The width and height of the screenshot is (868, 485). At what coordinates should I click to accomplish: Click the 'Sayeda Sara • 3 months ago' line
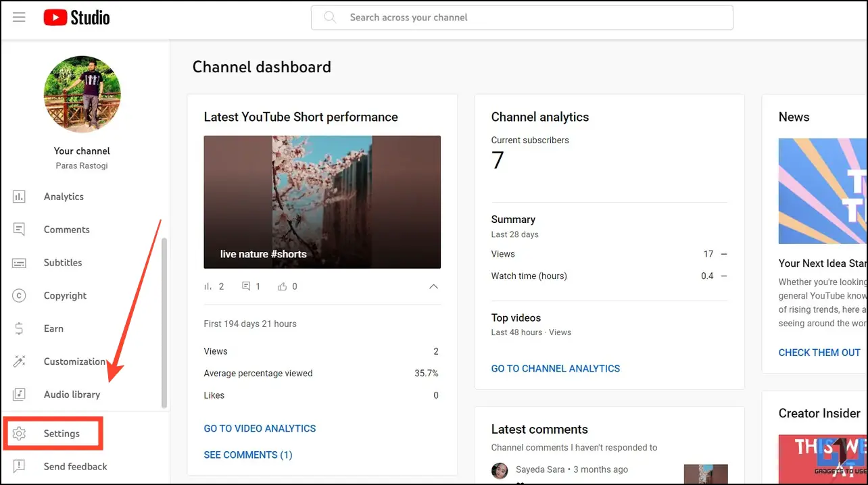(571, 469)
